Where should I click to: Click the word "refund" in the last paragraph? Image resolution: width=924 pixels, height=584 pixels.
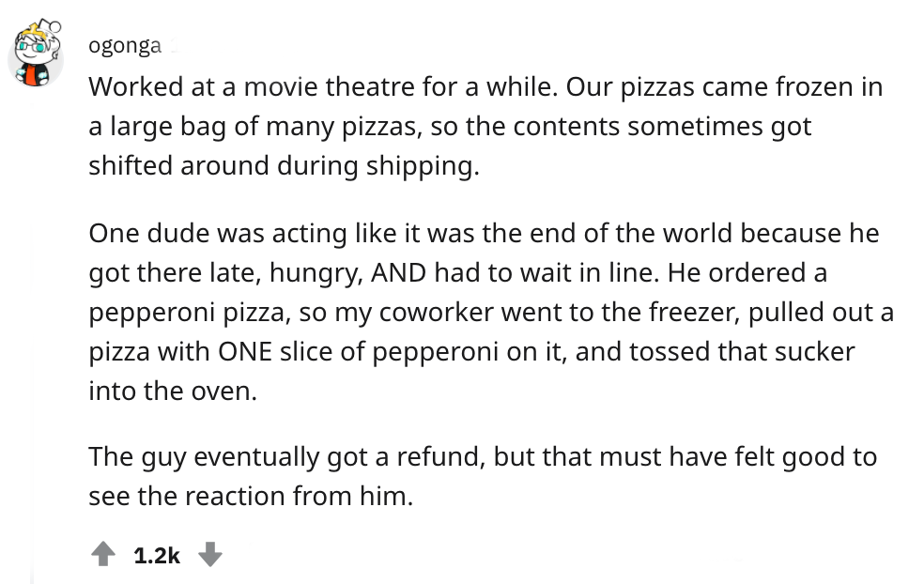tap(441, 456)
